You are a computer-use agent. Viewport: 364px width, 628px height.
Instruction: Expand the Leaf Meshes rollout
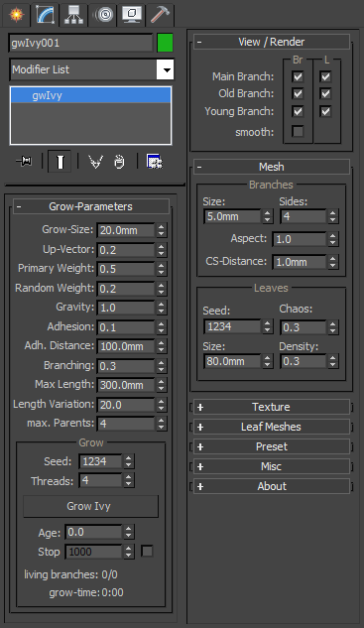point(272,427)
